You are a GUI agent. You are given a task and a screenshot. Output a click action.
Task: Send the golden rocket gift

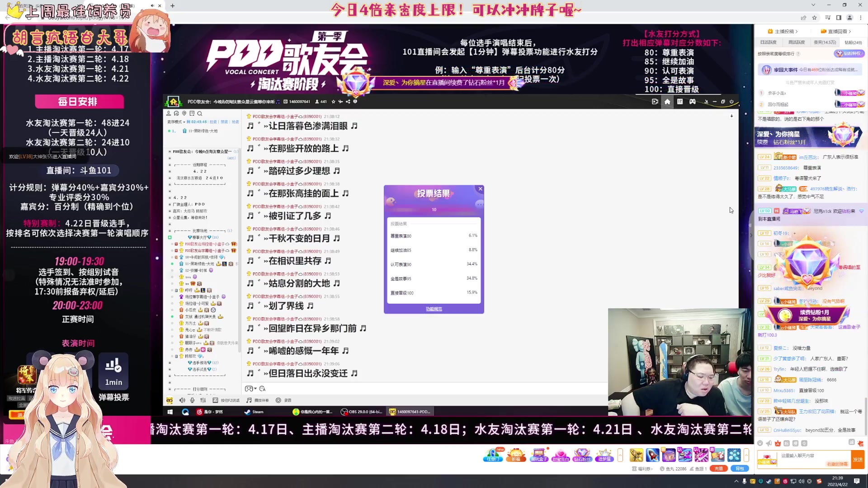pyautogui.click(x=636, y=455)
